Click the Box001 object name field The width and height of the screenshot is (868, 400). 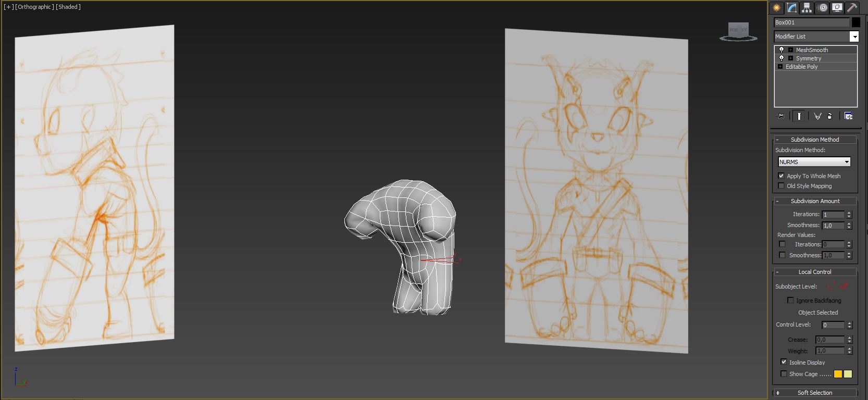pyautogui.click(x=811, y=22)
